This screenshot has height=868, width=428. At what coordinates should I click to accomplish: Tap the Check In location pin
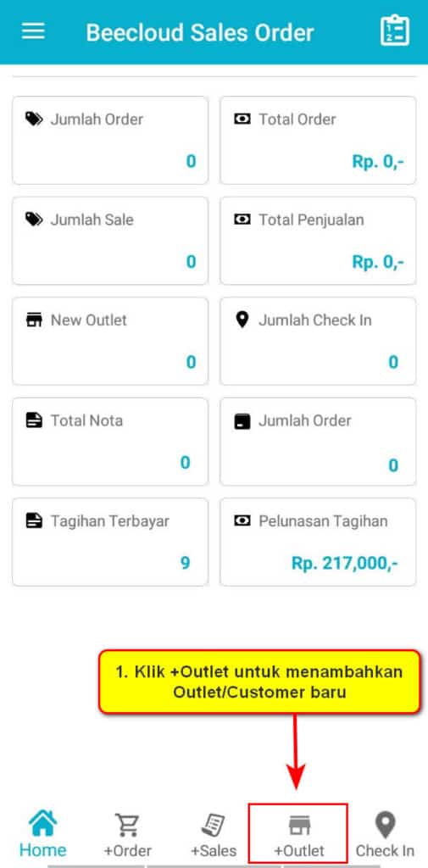tap(385, 825)
